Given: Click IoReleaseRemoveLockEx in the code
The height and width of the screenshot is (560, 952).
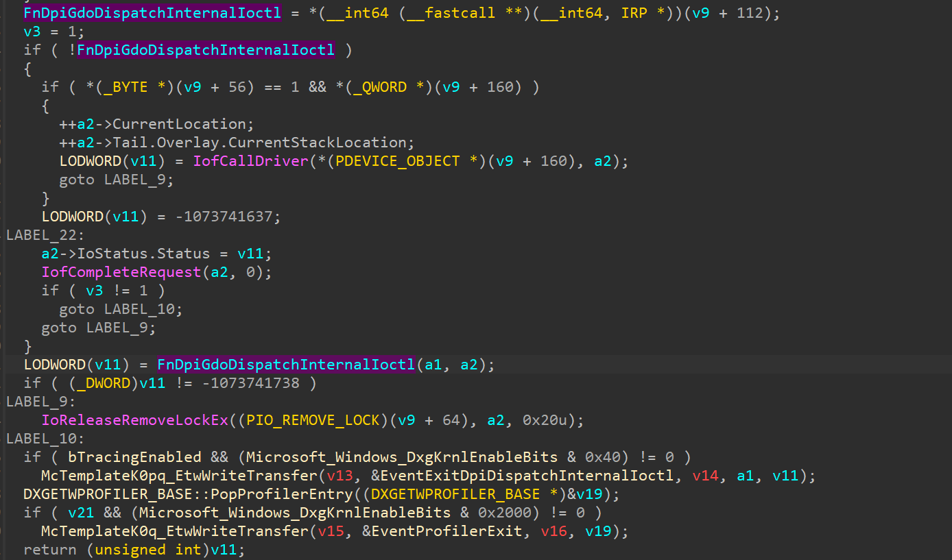Looking at the screenshot, I should tap(134, 420).
